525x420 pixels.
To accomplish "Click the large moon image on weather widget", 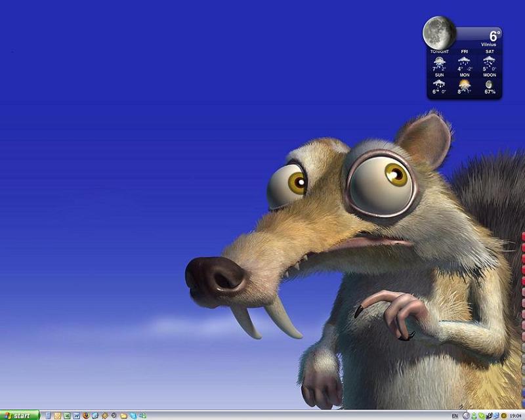I will 439,32.
